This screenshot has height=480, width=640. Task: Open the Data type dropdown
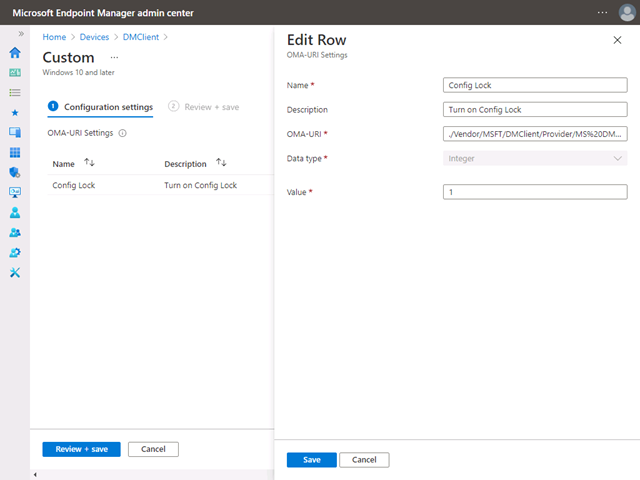(535, 158)
